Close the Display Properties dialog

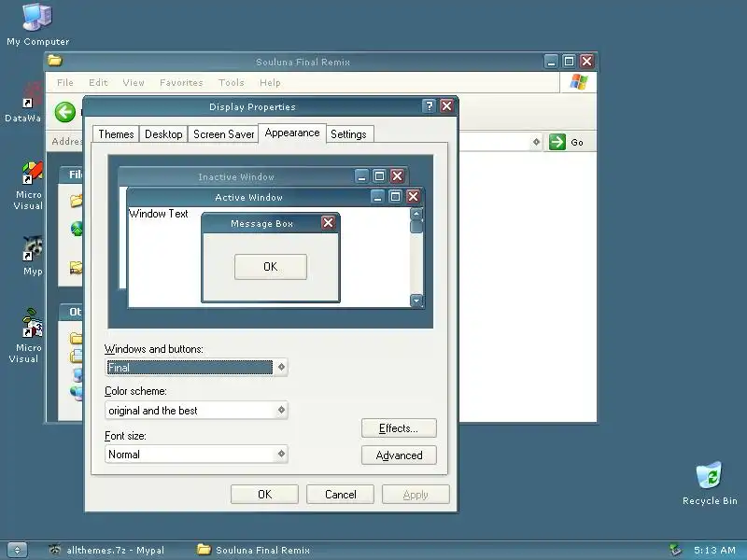[446, 105]
